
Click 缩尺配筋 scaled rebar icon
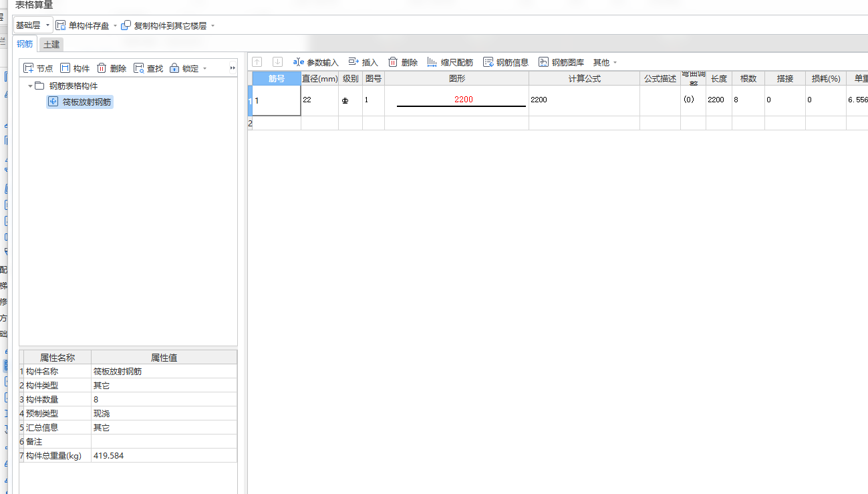coord(432,62)
